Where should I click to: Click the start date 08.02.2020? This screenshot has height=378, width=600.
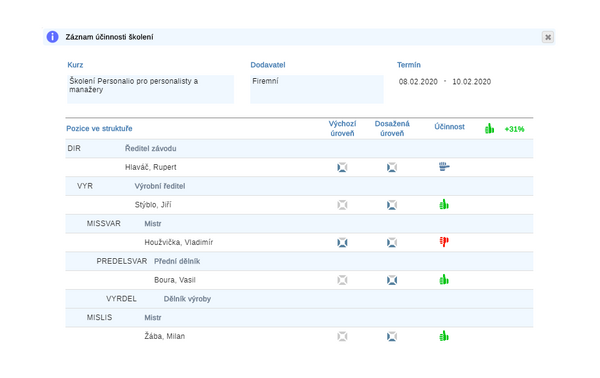point(418,81)
